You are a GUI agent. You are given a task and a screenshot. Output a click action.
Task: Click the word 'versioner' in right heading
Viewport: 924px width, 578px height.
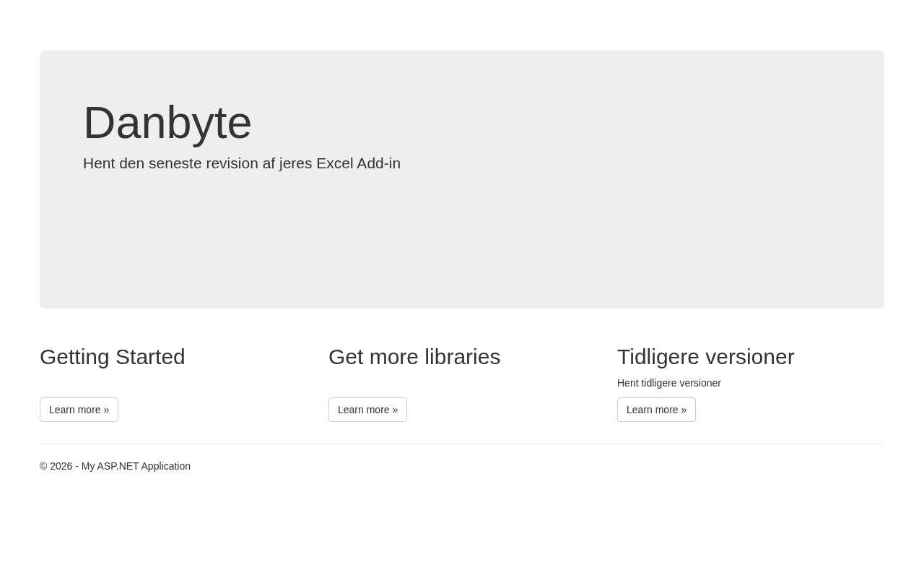pyautogui.click(x=750, y=357)
